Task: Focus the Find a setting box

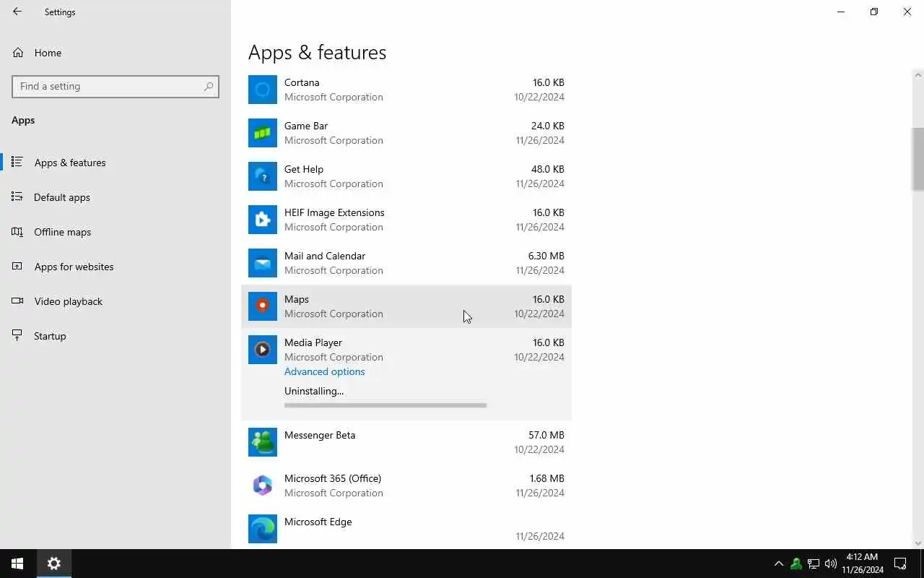Action: click(x=115, y=86)
